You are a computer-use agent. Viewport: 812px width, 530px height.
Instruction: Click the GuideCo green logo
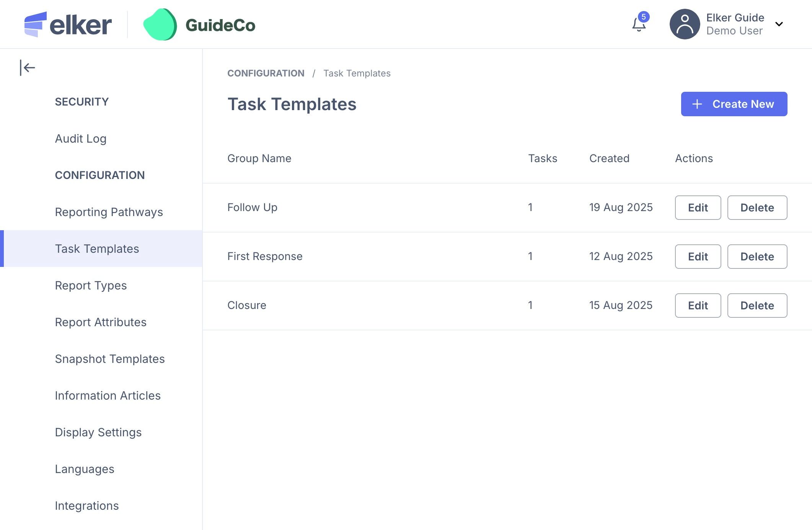160,24
